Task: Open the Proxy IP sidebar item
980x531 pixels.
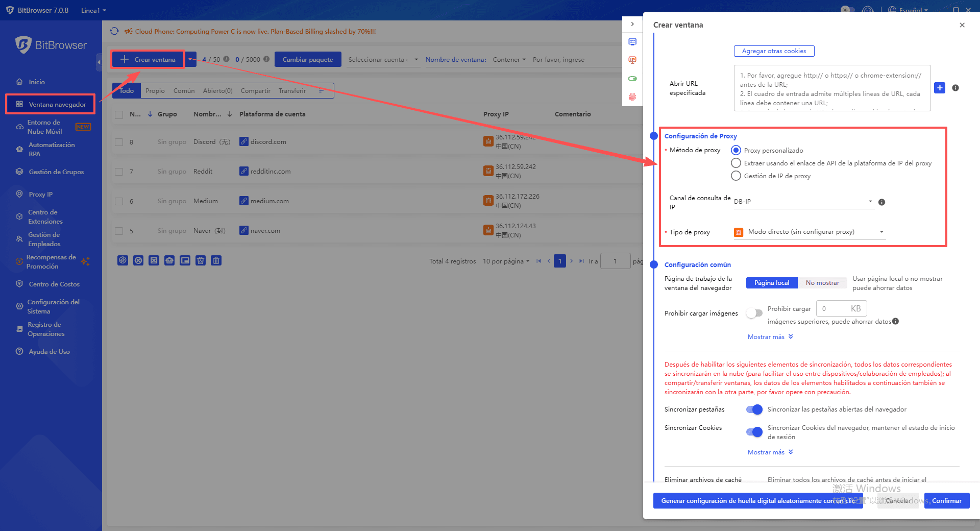Action: [40, 194]
